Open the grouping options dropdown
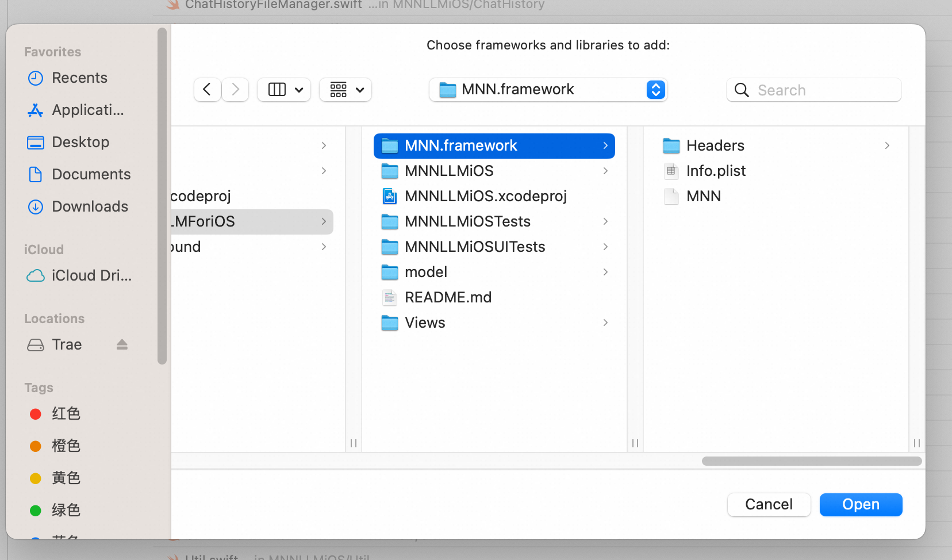Screen dimensions: 952x560 346,90
